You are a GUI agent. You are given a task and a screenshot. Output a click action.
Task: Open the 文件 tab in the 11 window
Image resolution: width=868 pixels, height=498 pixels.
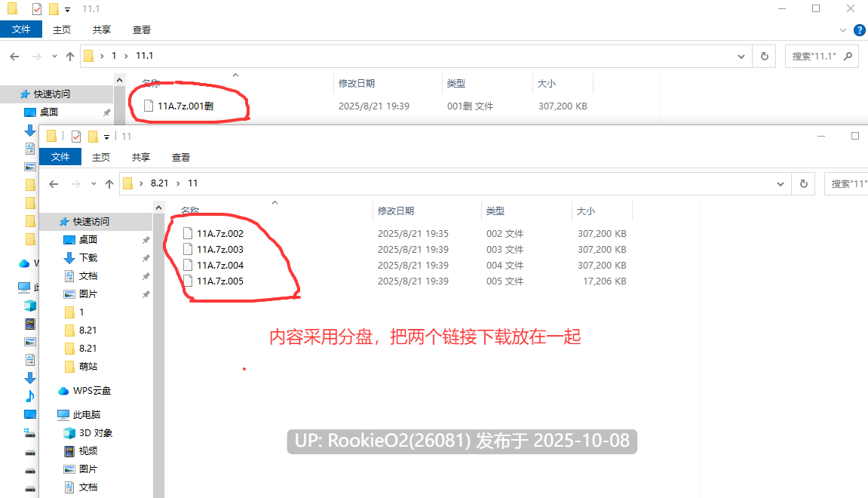(x=60, y=157)
